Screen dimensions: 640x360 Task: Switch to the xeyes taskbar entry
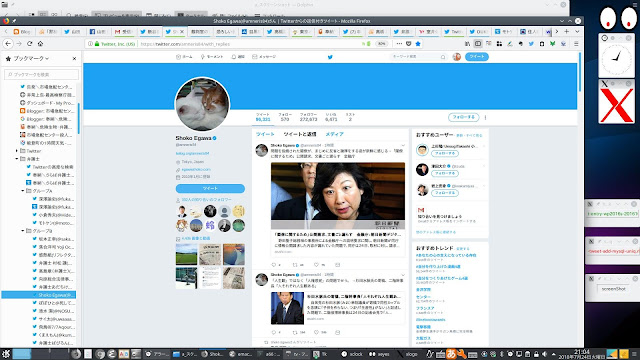pos(380,354)
